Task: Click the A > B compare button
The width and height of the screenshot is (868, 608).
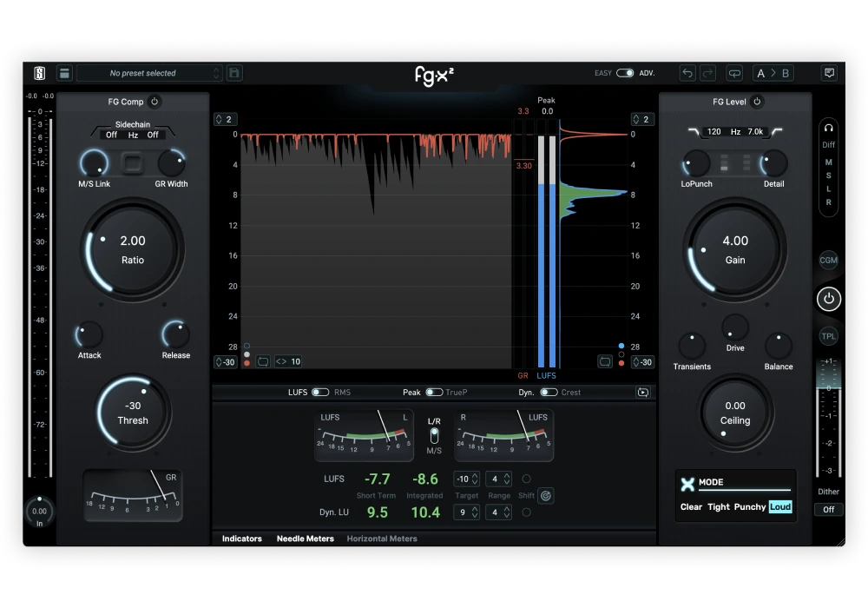Action: 773,73
